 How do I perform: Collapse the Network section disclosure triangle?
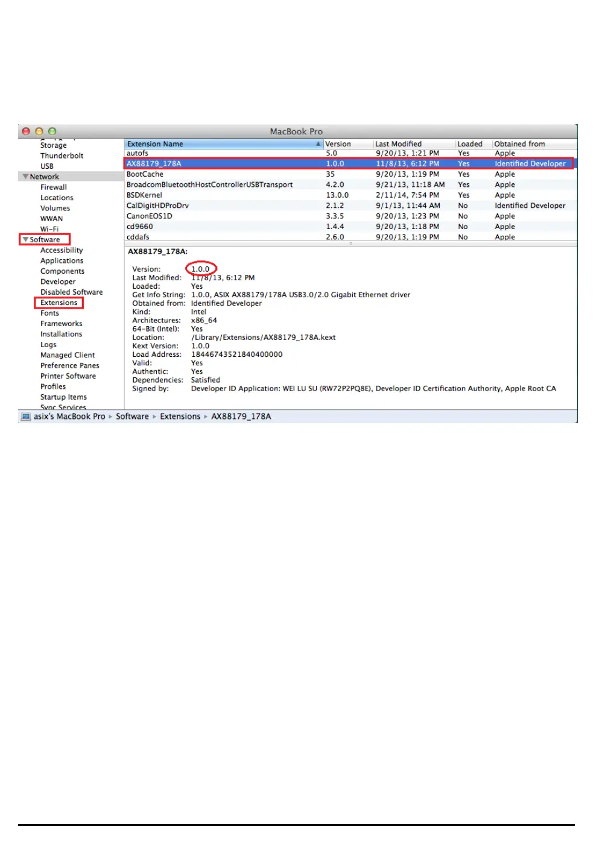pos(25,177)
